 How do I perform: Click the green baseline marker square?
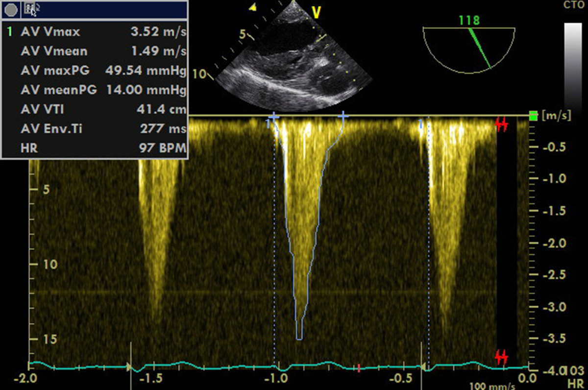(533, 116)
